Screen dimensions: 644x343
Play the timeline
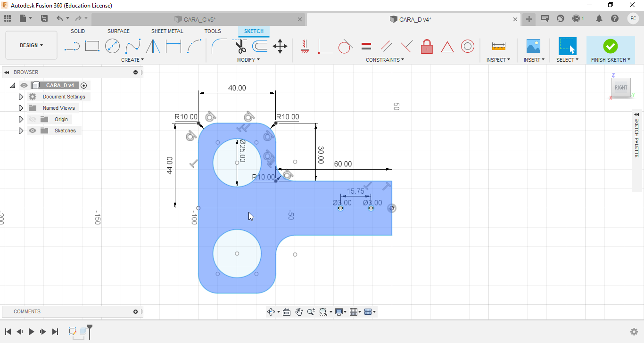tap(31, 332)
